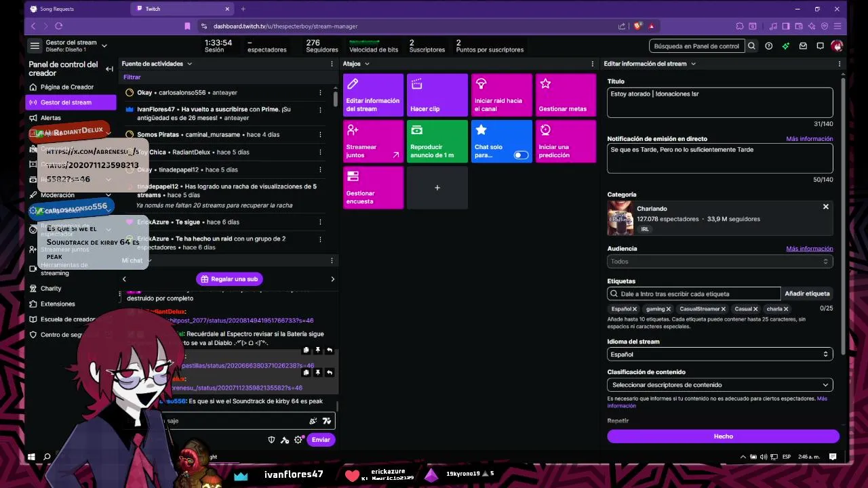Expand the Fuente de actividades panel dropdown
Viewport: 868px width, 488px height.
point(189,64)
